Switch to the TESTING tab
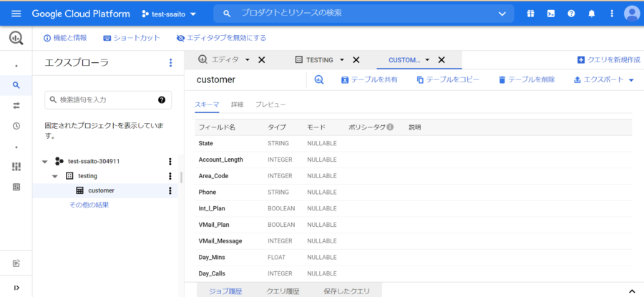The height and width of the screenshot is (297, 644). coord(320,60)
